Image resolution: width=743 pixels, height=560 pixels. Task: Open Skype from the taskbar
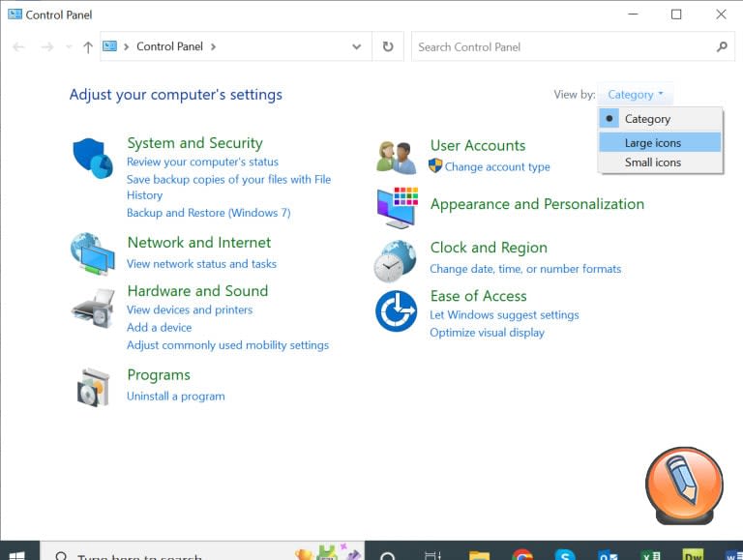[564, 555]
